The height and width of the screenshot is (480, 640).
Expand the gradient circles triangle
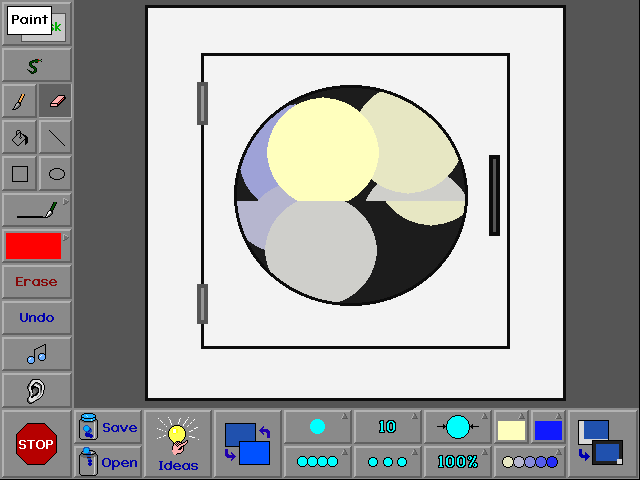[559, 452]
